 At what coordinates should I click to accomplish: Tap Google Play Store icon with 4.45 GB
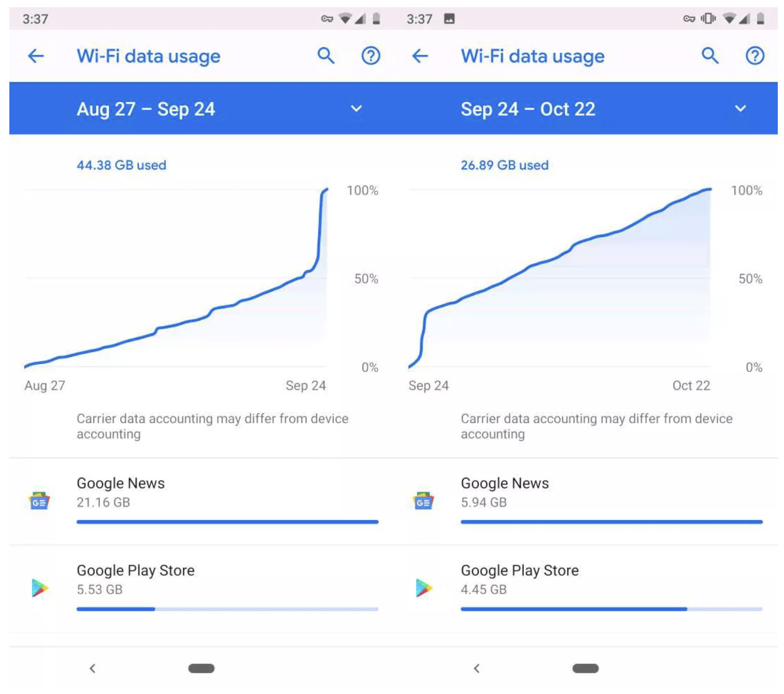point(424,588)
